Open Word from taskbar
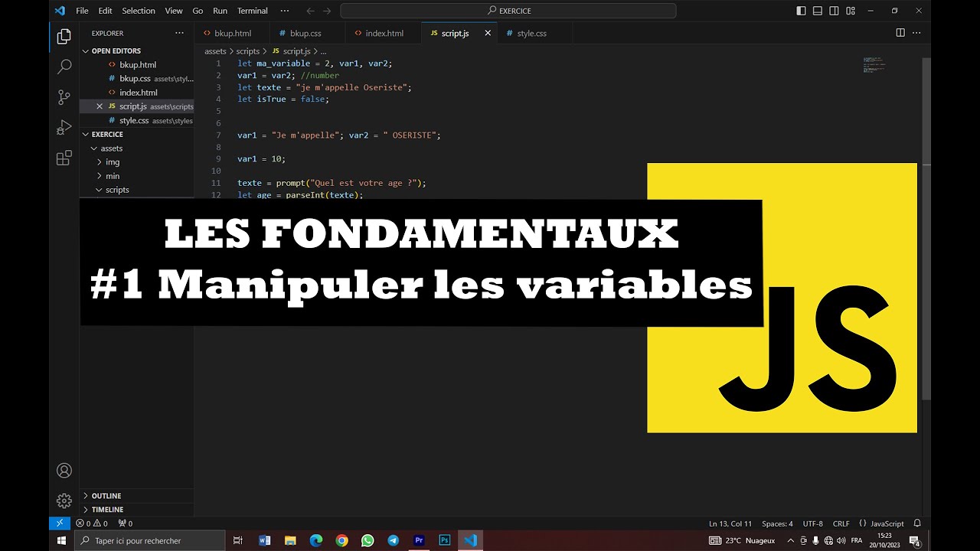 pyautogui.click(x=265, y=540)
